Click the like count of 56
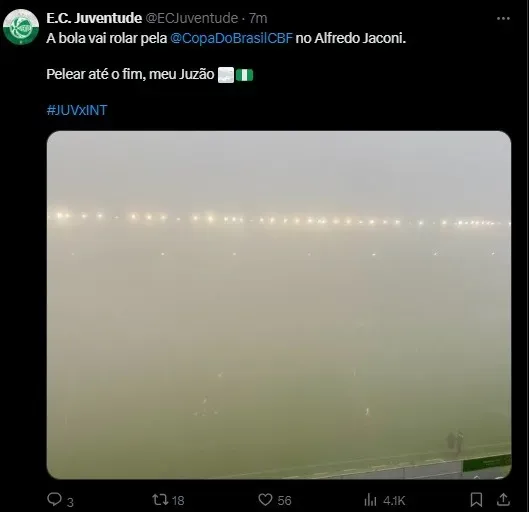529x512 pixels. (x=284, y=501)
